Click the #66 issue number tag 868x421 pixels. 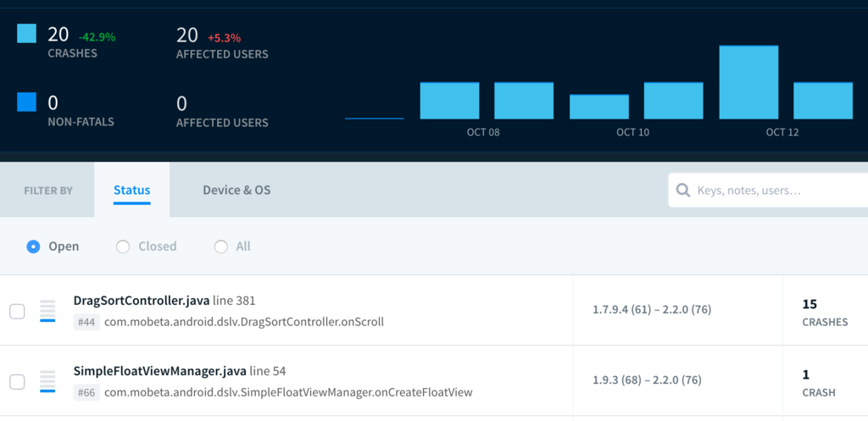[x=86, y=392]
